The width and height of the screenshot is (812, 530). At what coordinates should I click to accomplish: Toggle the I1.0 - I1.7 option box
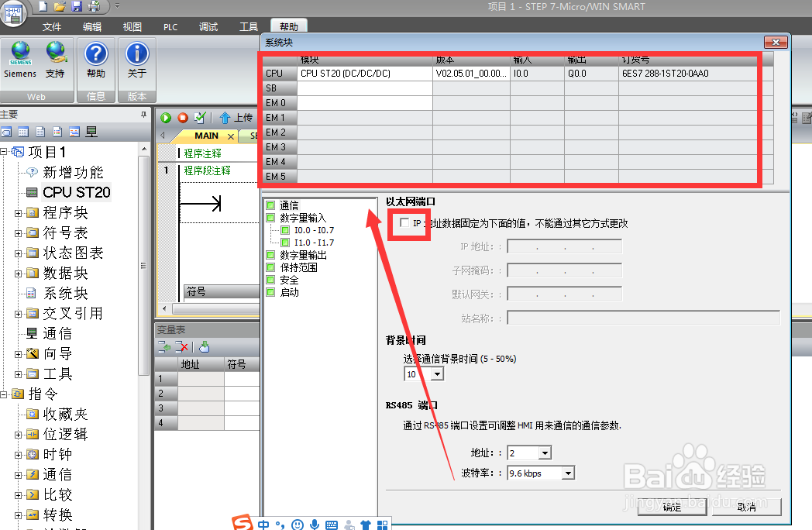coord(285,243)
